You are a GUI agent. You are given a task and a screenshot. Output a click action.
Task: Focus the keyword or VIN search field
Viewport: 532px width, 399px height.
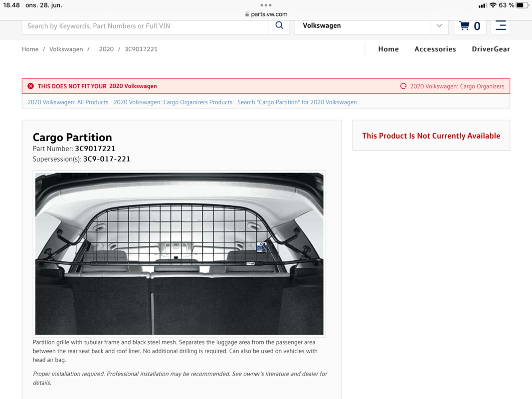click(145, 26)
